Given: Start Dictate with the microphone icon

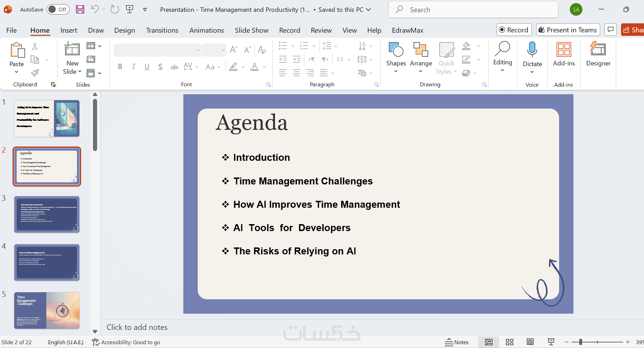Looking at the screenshot, I should pos(532,49).
